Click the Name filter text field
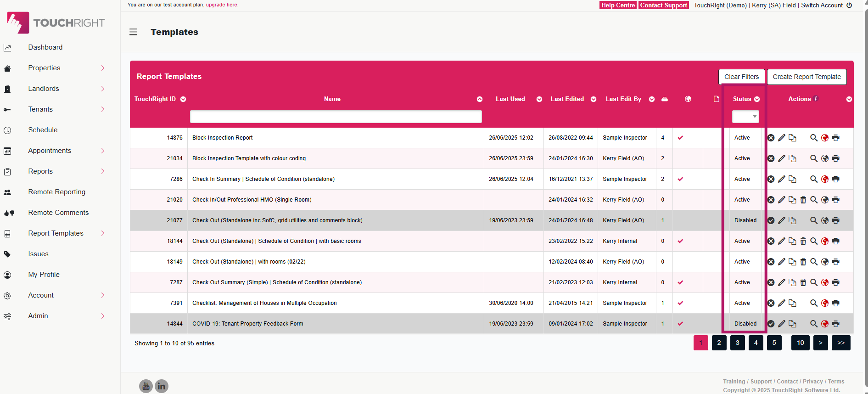The height and width of the screenshot is (394, 868). click(x=336, y=117)
